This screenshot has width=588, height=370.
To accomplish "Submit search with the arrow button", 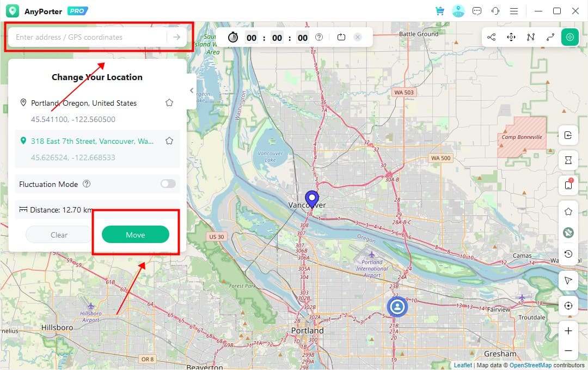I will (x=176, y=37).
